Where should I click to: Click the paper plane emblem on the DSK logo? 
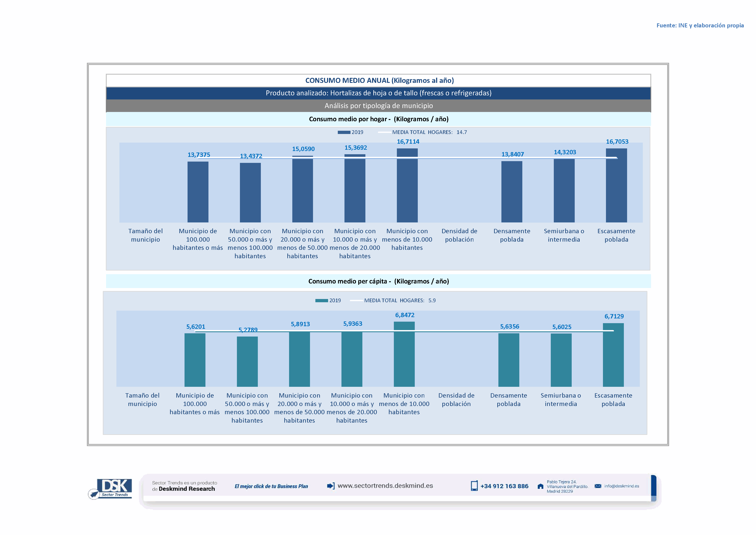click(x=94, y=494)
